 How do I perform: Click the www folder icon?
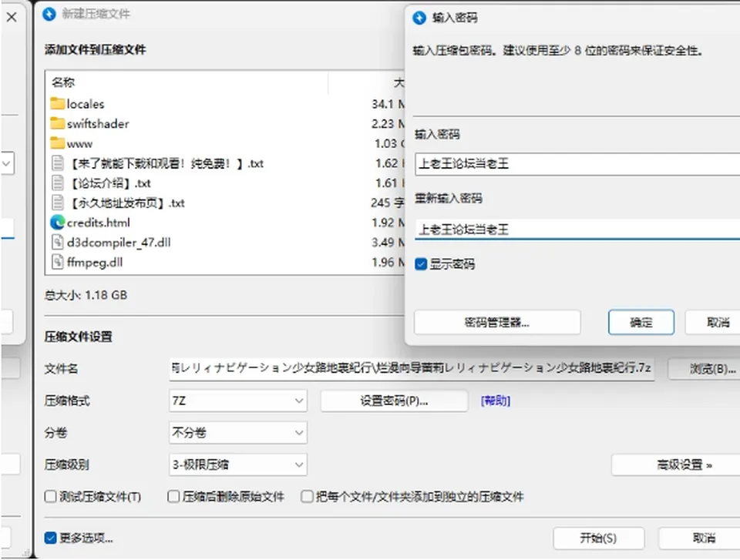pos(57,143)
